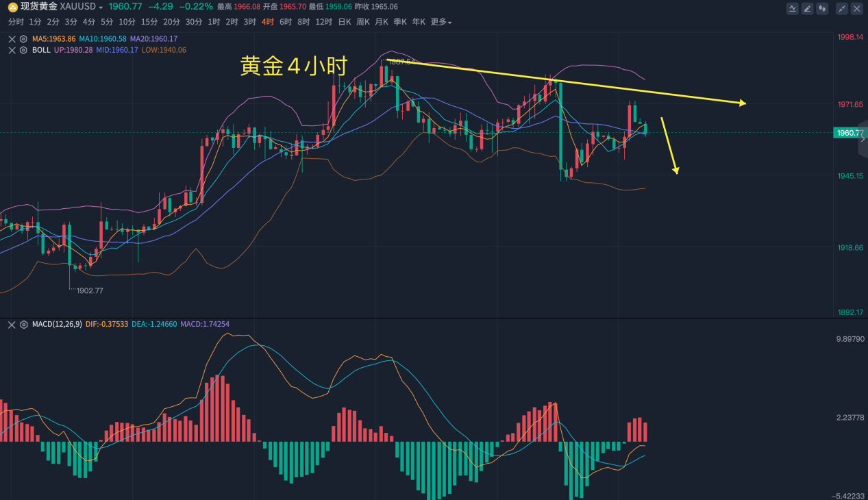The height and width of the screenshot is (500, 868).
Task: Switch to 月K monthly chart
Action: tap(382, 22)
